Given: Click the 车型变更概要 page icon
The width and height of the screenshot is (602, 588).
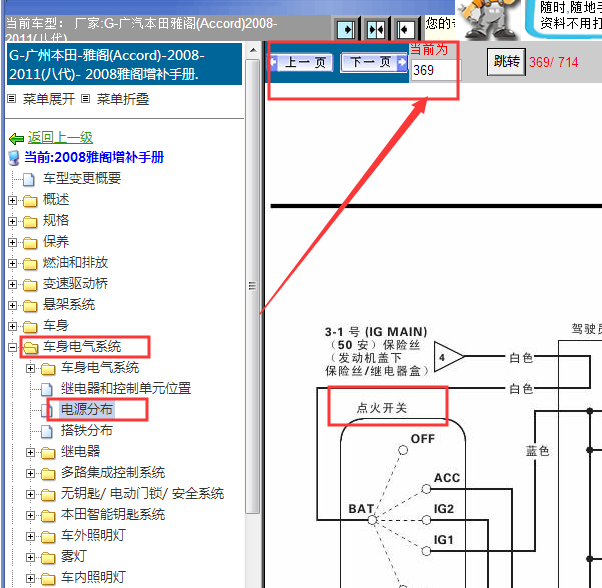Looking at the screenshot, I should [x=28, y=179].
